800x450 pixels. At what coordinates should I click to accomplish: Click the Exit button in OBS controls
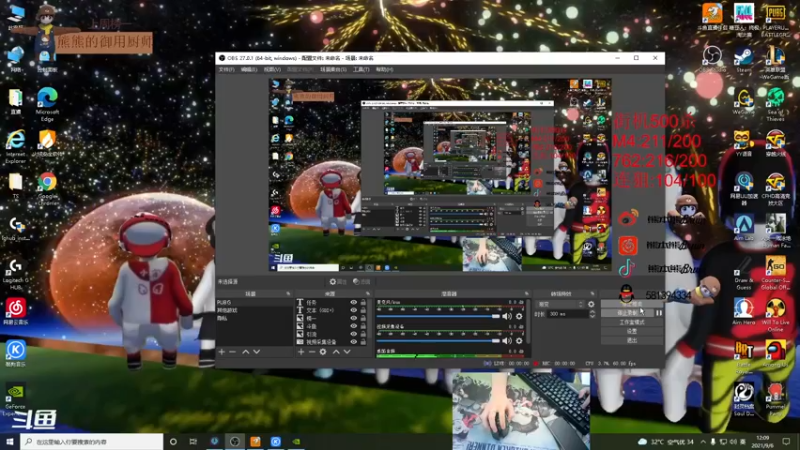click(x=632, y=340)
